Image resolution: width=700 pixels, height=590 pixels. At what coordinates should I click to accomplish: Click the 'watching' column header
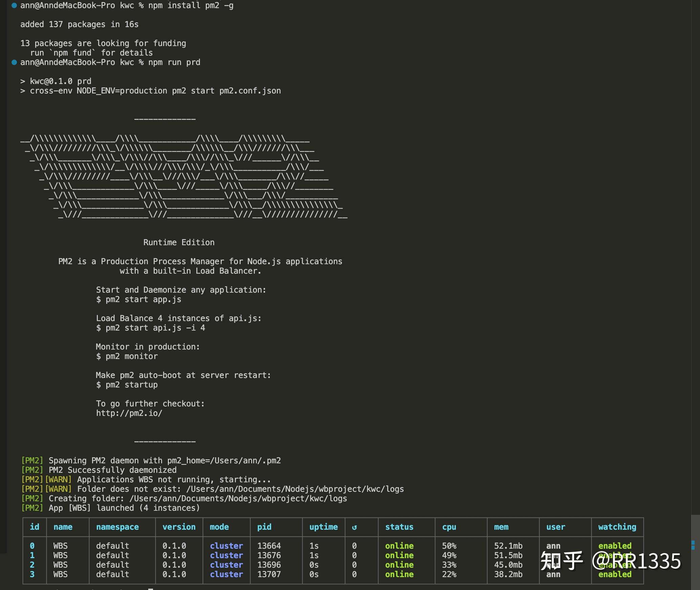(617, 527)
